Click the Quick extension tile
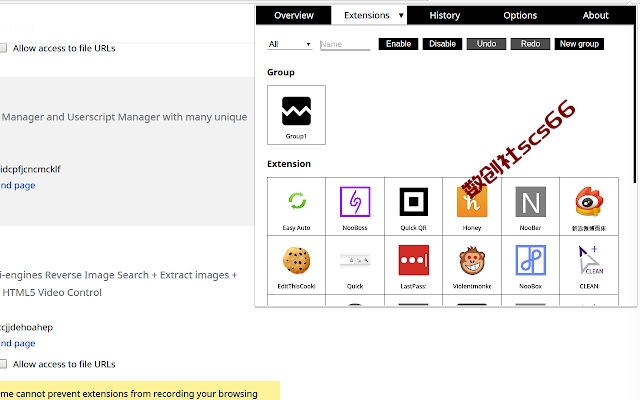This screenshot has height=400, width=640. coord(355,265)
